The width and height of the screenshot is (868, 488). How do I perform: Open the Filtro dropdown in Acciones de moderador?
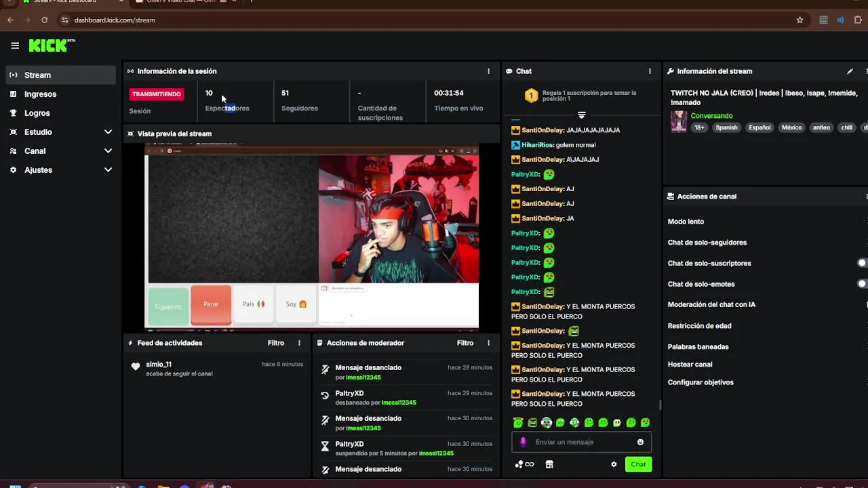[x=465, y=343]
